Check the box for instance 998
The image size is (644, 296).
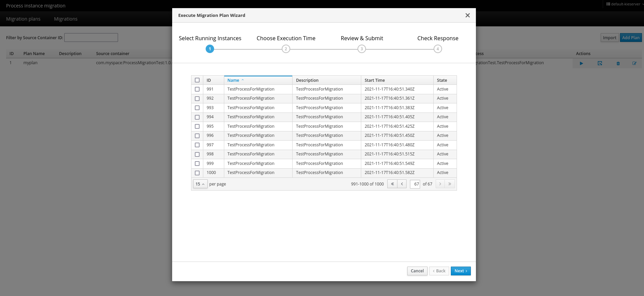coord(197,154)
